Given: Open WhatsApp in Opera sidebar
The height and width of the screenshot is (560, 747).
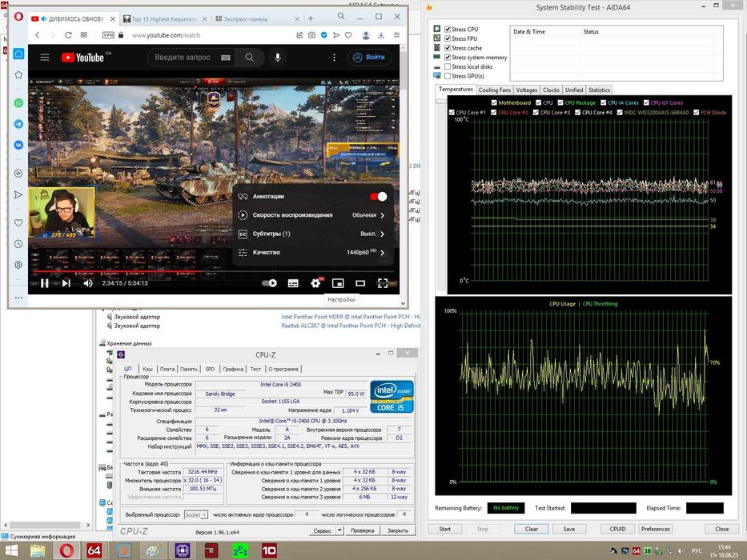Looking at the screenshot, I should pos(18,103).
